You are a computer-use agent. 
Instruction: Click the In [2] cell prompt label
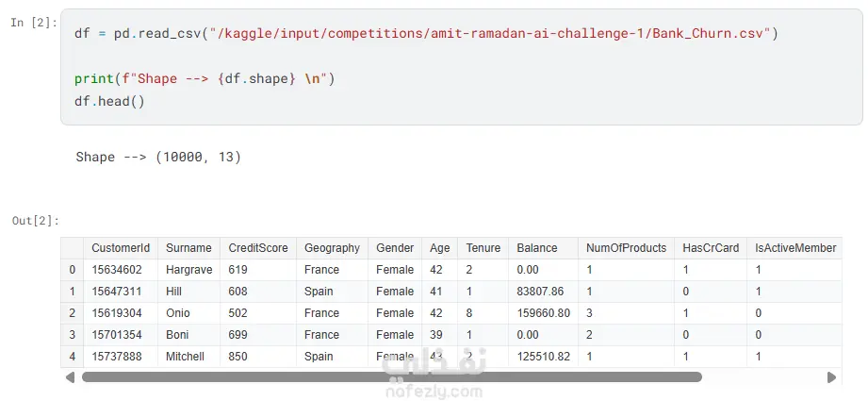click(33, 22)
